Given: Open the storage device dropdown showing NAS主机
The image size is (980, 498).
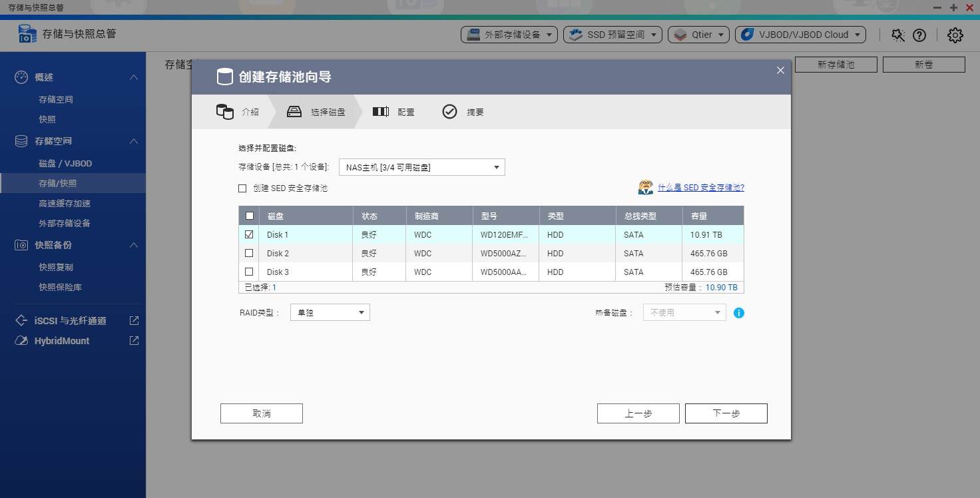Looking at the screenshot, I should 421,167.
